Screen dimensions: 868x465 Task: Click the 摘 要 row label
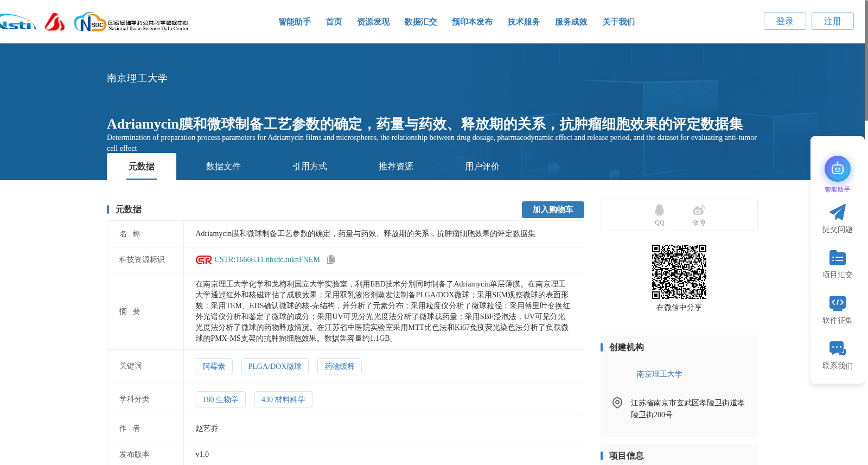[130, 311]
